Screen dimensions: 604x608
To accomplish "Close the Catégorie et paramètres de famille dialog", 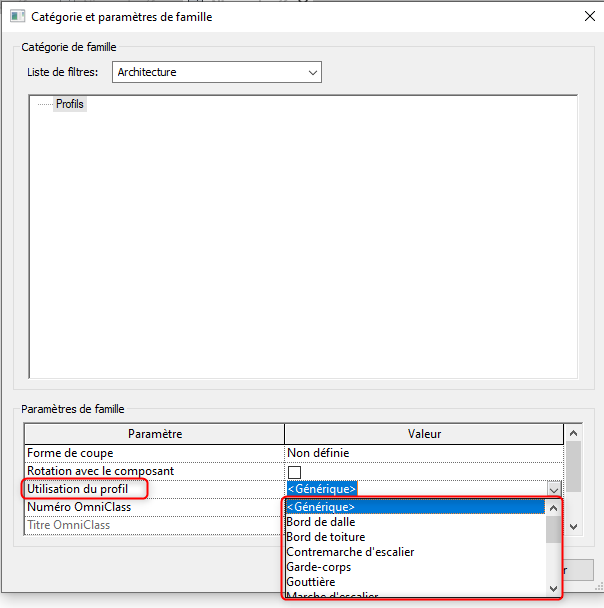I will tap(588, 16).
